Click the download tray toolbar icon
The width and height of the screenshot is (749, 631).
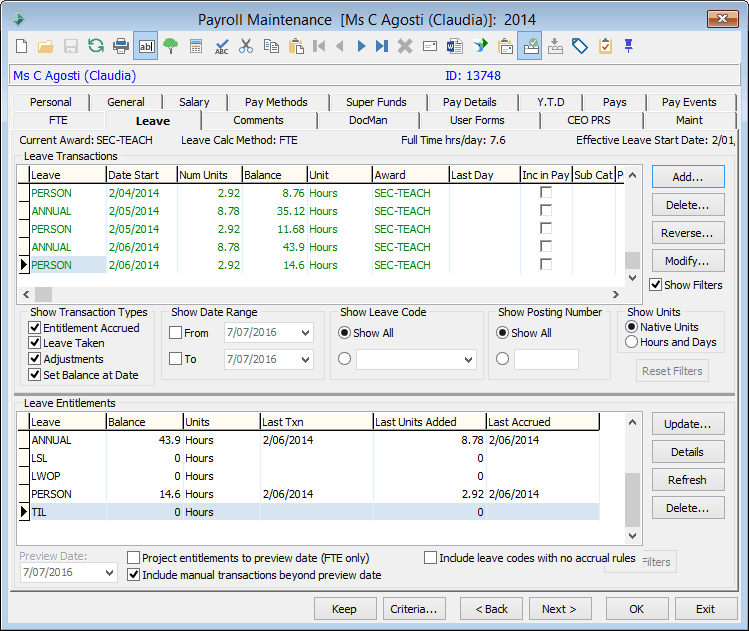(x=555, y=46)
